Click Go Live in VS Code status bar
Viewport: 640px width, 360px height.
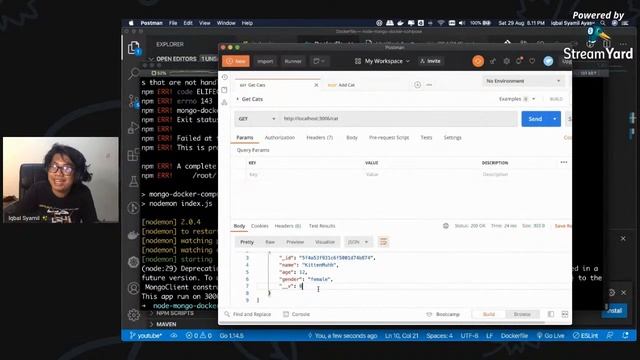pos(550,336)
